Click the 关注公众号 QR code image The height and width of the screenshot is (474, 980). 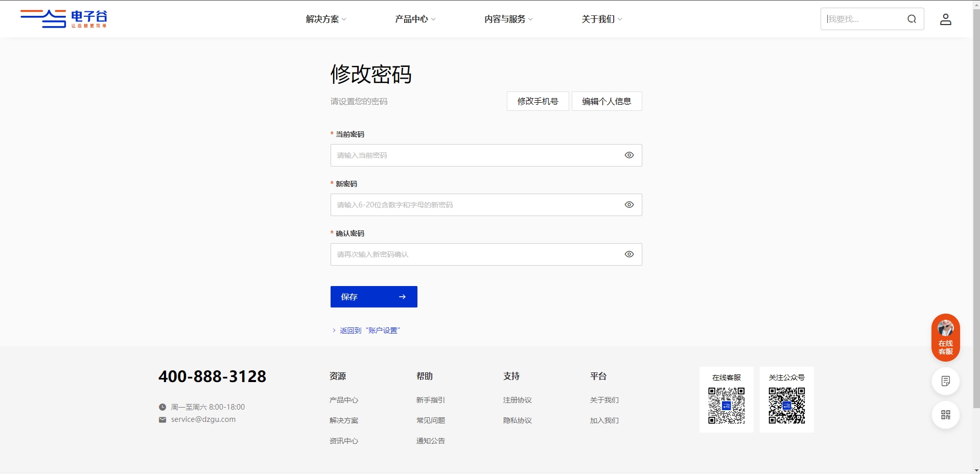(786, 406)
